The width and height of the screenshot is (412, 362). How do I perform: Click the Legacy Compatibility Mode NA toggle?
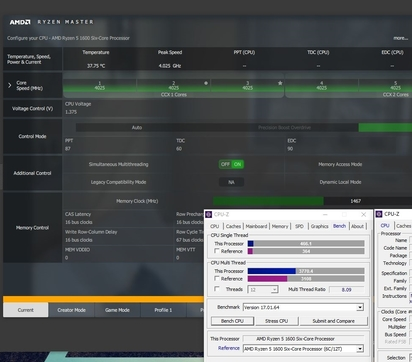(231, 182)
